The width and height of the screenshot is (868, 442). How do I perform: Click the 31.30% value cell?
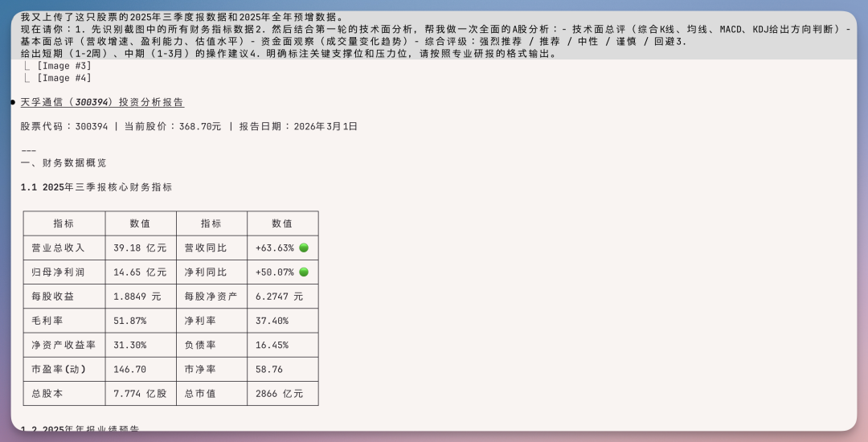141,346
